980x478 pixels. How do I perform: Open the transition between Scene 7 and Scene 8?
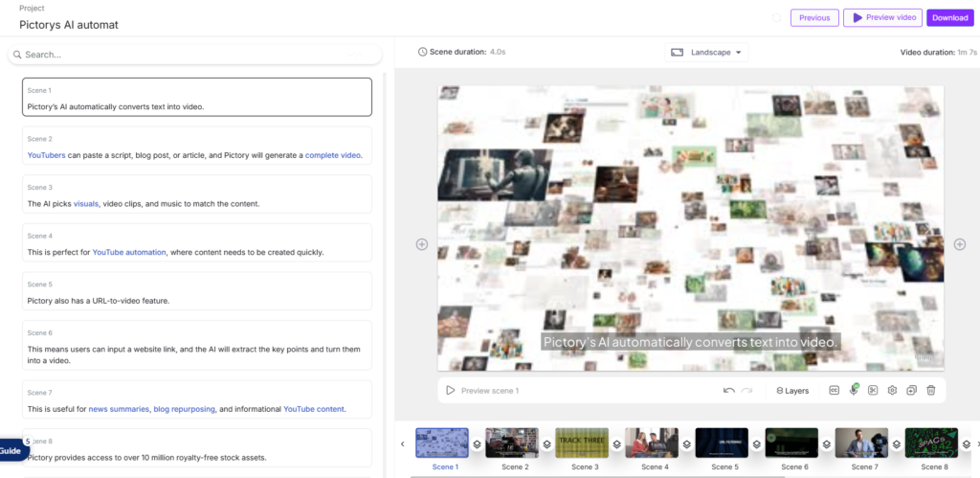[897, 444]
